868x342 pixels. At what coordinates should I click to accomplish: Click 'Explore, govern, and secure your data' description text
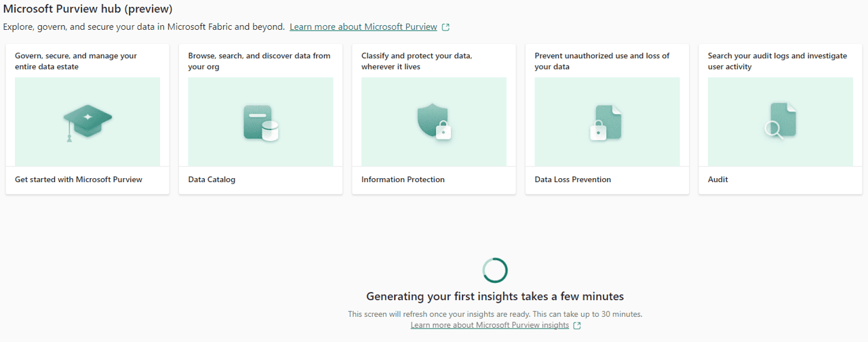(x=144, y=27)
